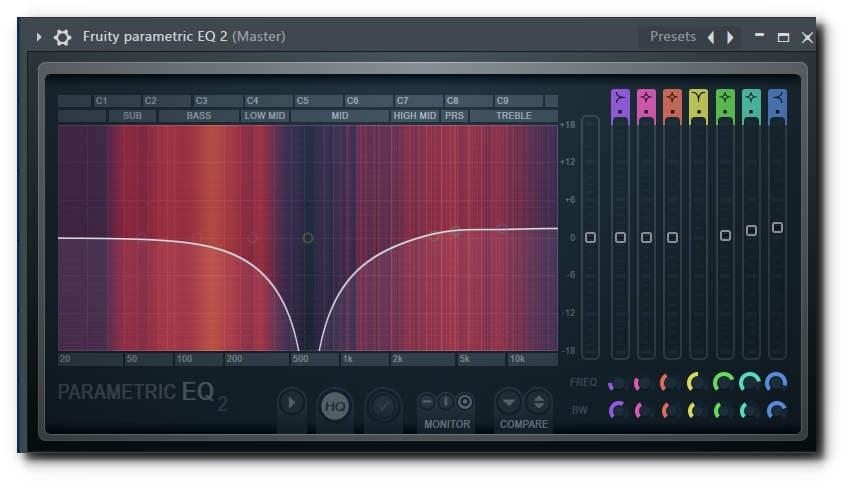Click pink band 2 FREQ knob
The image size is (847, 484).
tap(643, 384)
